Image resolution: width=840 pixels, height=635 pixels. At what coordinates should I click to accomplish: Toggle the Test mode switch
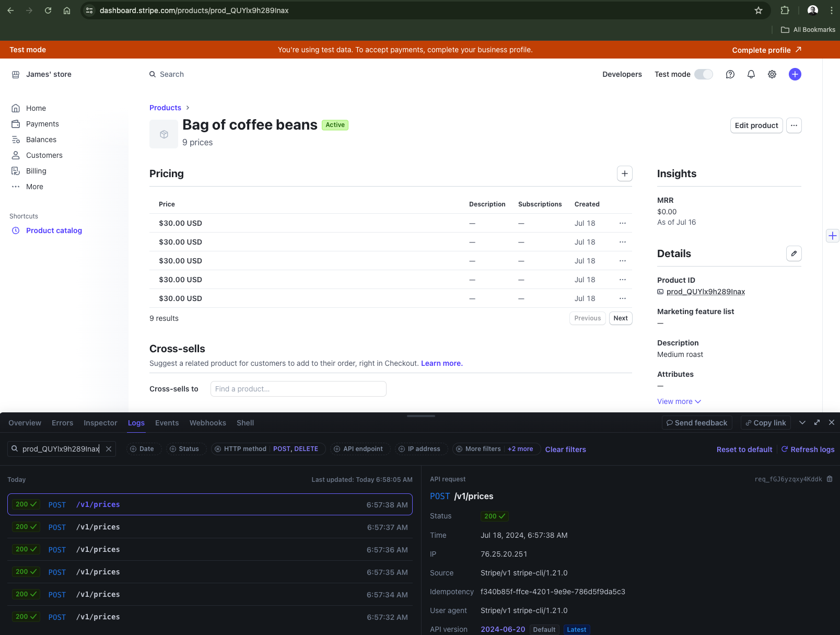(x=704, y=74)
